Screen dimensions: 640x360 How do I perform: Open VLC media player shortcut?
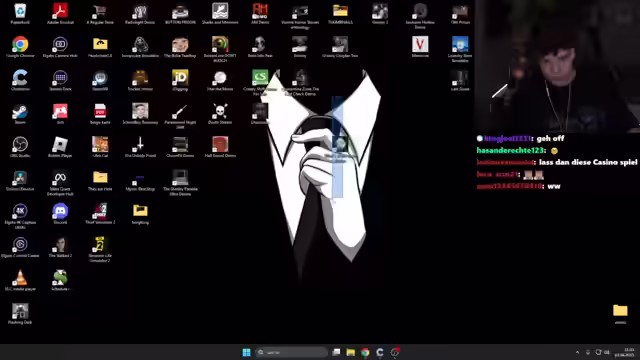20,280
